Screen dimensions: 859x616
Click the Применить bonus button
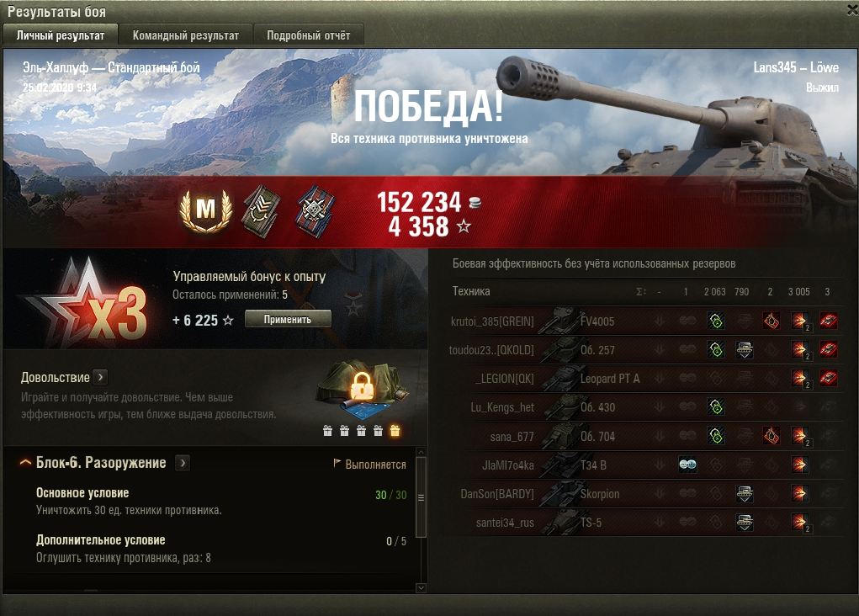[x=288, y=319]
